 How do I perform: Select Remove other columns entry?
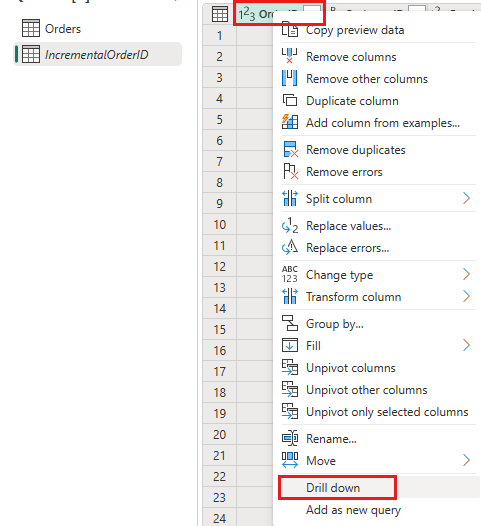[378, 79]
